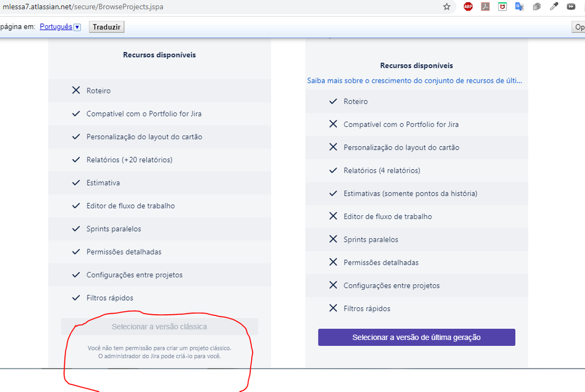This screenshot has height=392, width=585.
Task: Click the Traduzir button
Action: pos(107,27)
